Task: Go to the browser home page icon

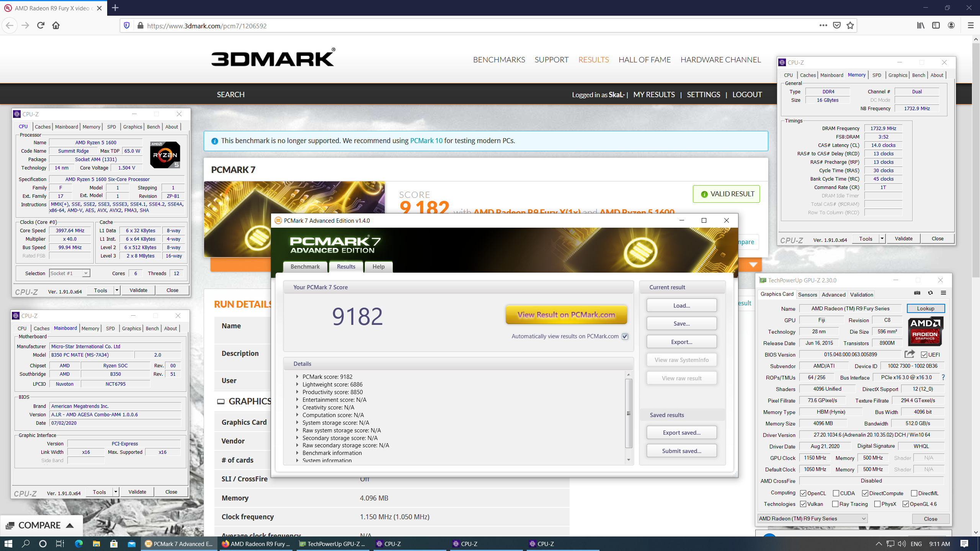Action: (56, 26)
